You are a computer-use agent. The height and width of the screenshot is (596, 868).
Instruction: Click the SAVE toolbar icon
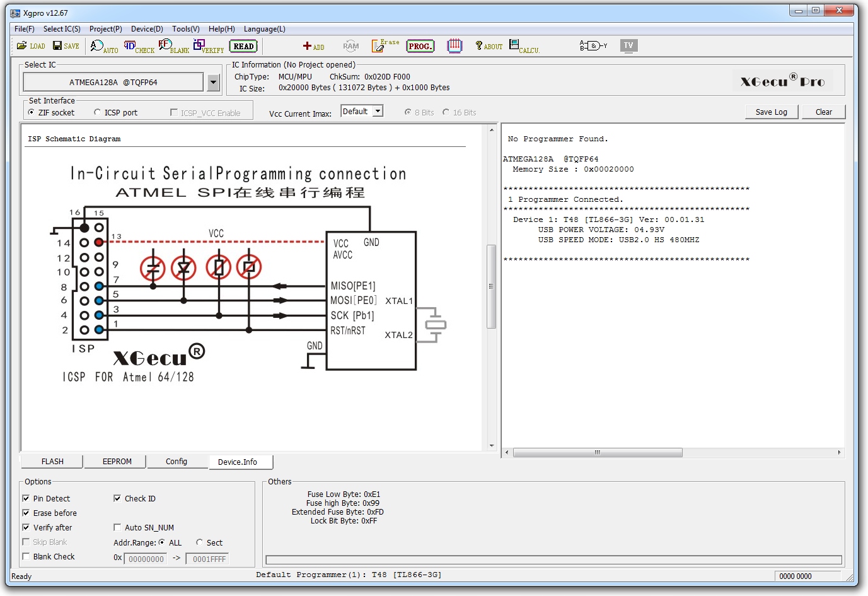click(66, 46)
